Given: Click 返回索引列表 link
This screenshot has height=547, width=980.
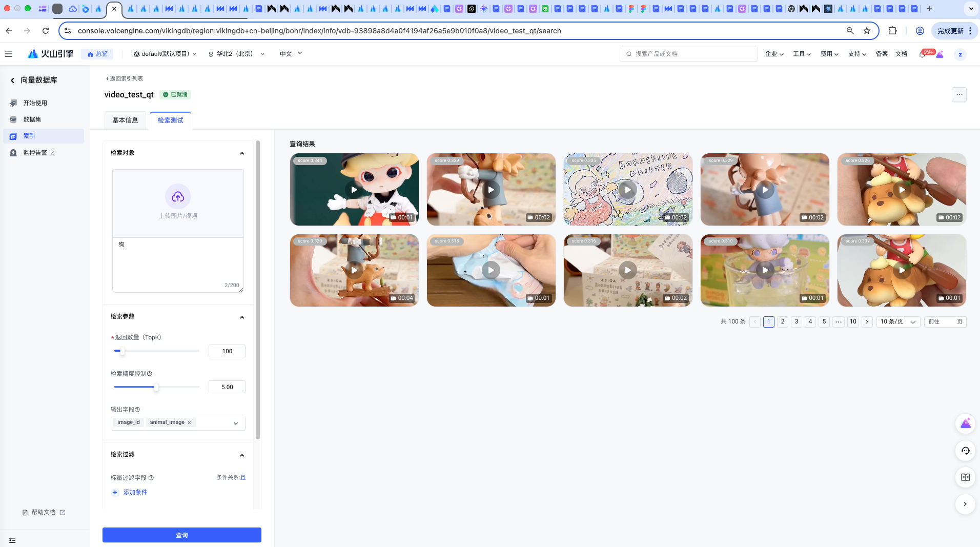Looking at the screenshot, I should 125,78.
